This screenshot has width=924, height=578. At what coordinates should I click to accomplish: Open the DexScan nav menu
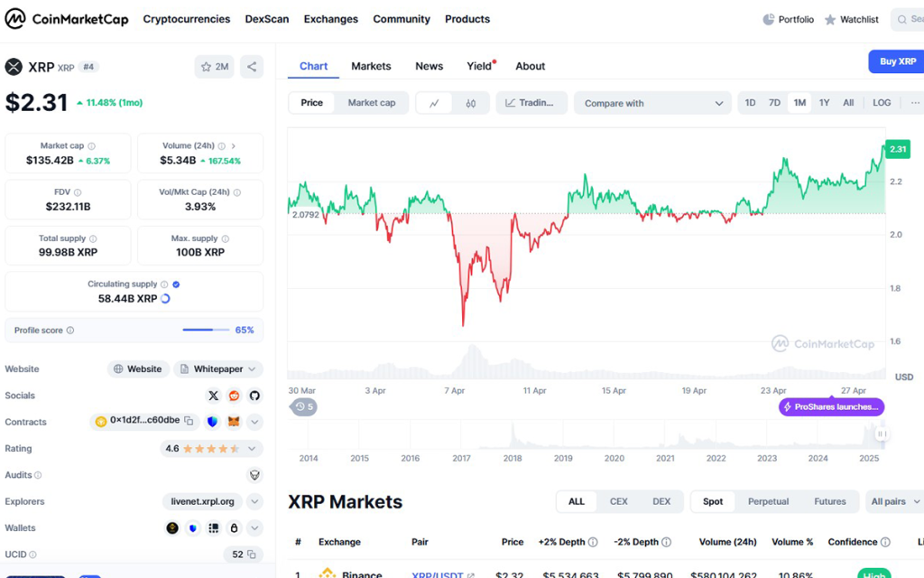267,19
